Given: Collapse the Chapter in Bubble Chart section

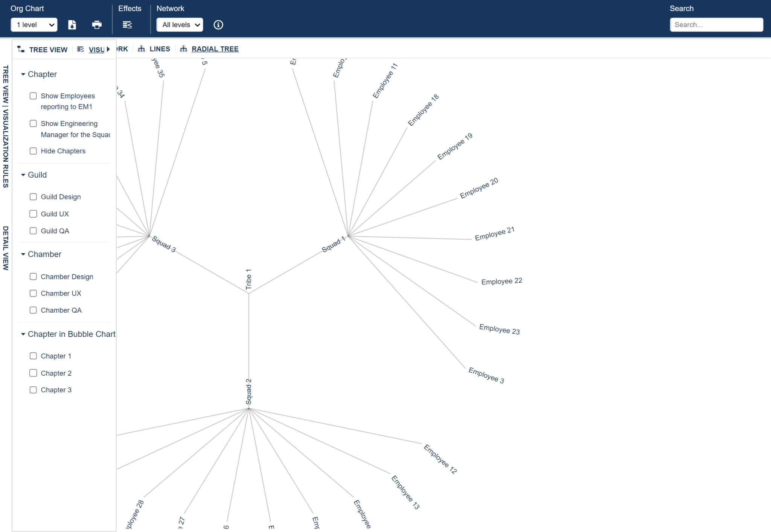Looking at the screenshot, I should (23, 334).
